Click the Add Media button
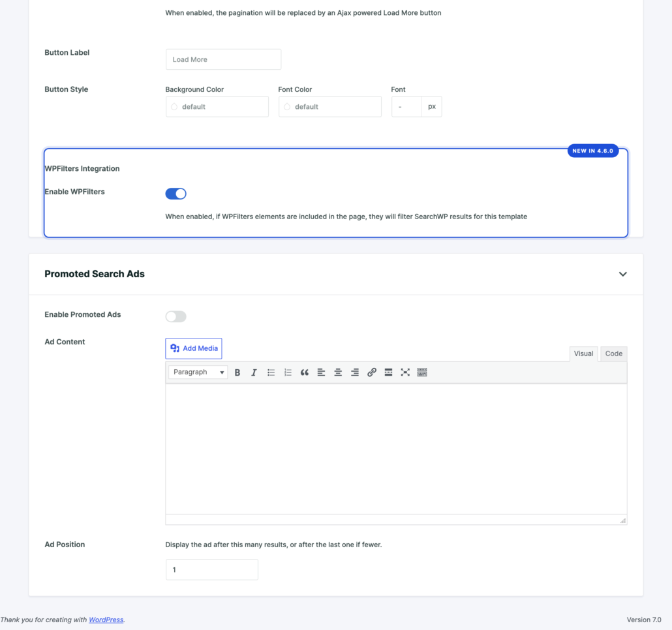 [x=194, y=348]
